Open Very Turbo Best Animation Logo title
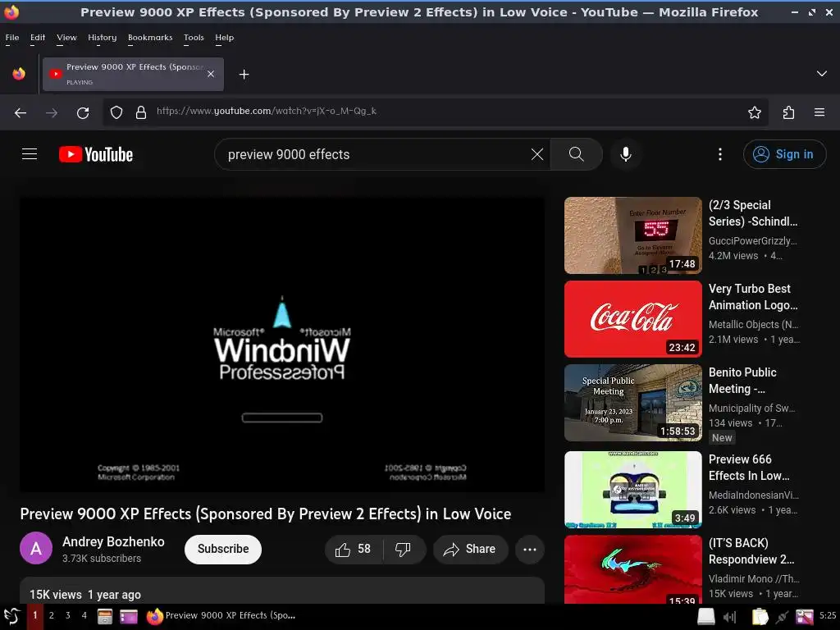This screenshot has width=840, height=630. 753,297
